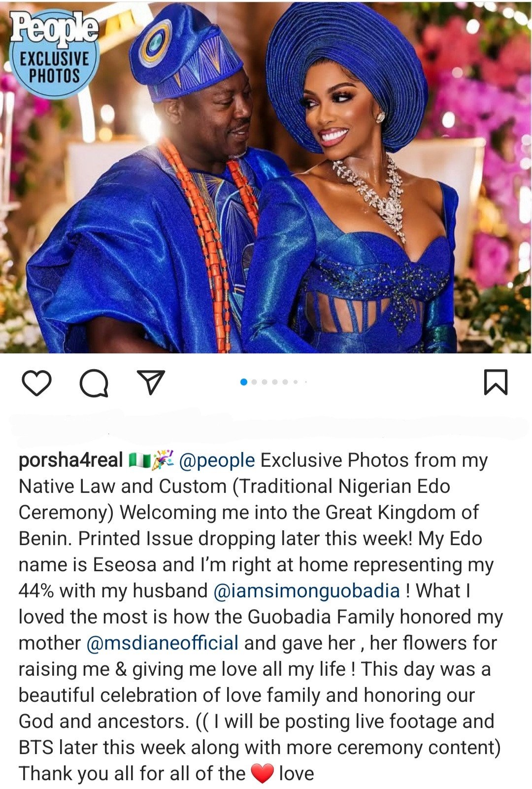
Task: Click the EXCLUSIVE PHOTOS circular badge
Action: [x=54, y=54]
